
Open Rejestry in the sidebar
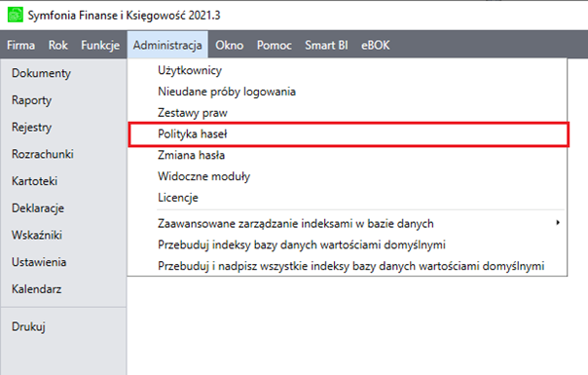(x=32, y=128)
